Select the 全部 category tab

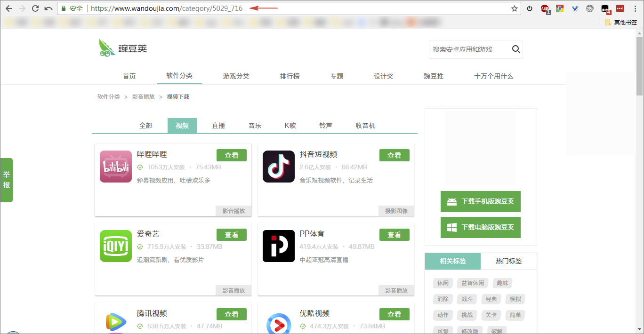tap(146, 126)
